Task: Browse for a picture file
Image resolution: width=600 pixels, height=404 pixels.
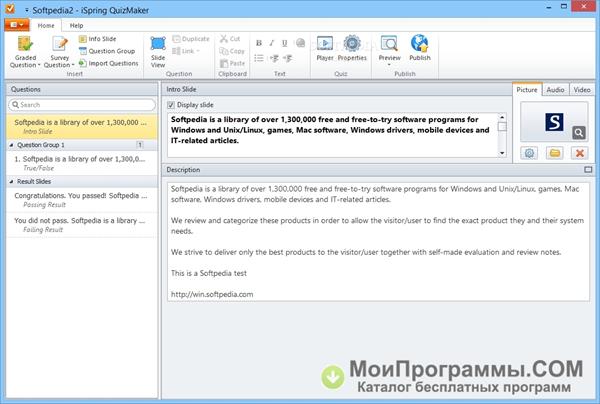Action: pyautogui.click(x=554, y=153)
